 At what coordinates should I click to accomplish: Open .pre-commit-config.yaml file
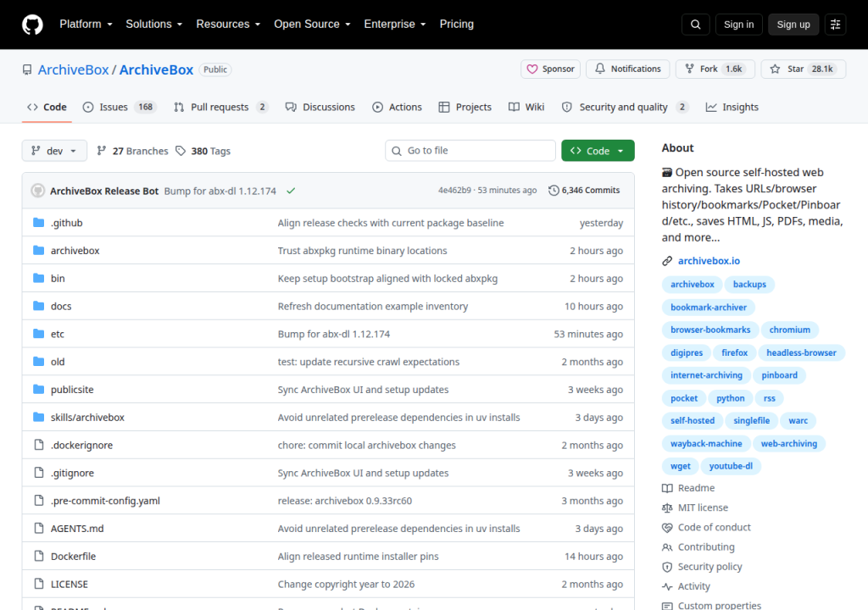point(105,501)
